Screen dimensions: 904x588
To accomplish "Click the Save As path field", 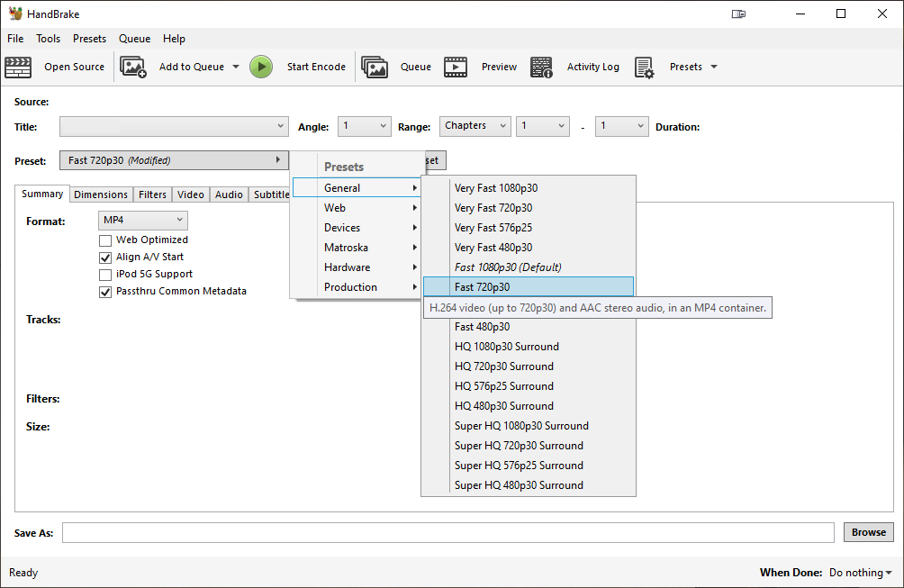I will [x=448, y=533].
